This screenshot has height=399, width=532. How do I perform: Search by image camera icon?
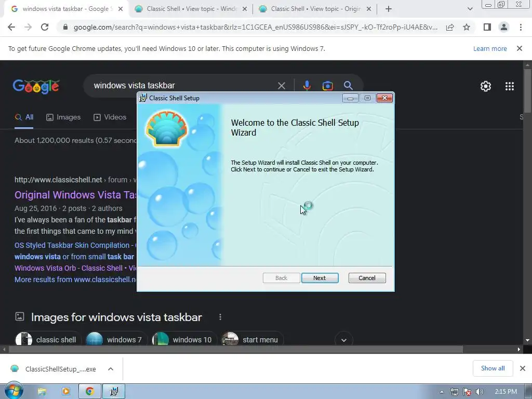coord(327,86)
